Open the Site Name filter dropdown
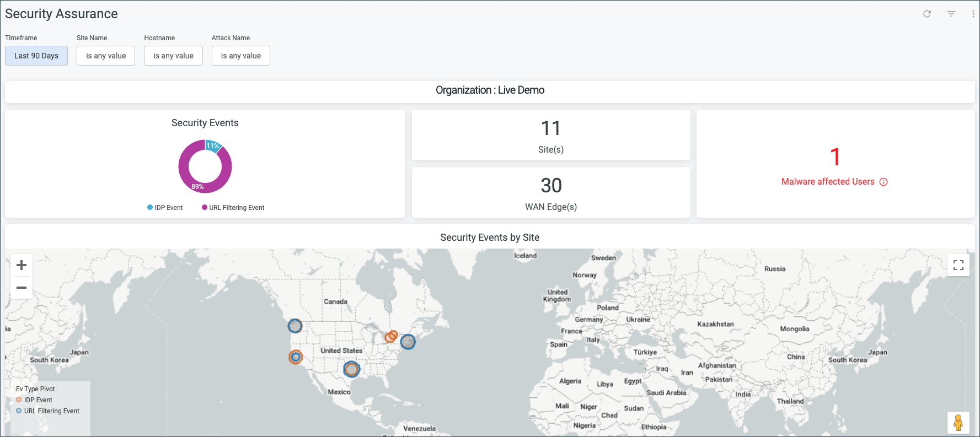 pos(106,56)
